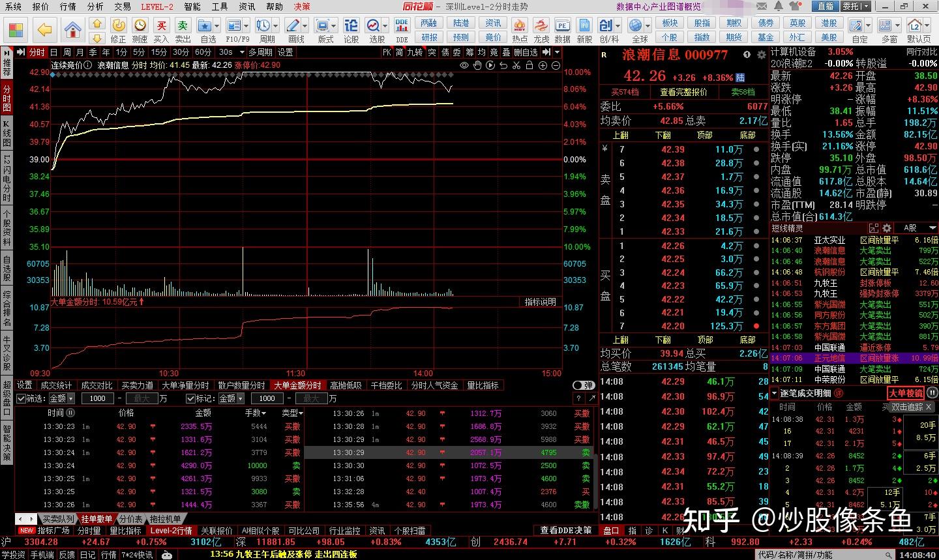Click the yellow back arrow toolbar icon

pos(44,29)
